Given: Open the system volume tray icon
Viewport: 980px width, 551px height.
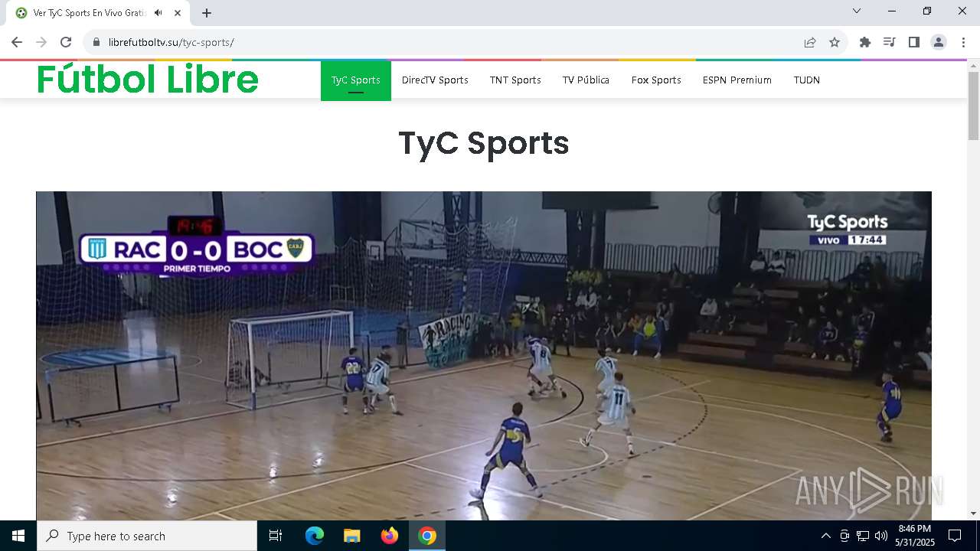Looking at the screenshot, I should pyautogui.click(x=881, y=536).
